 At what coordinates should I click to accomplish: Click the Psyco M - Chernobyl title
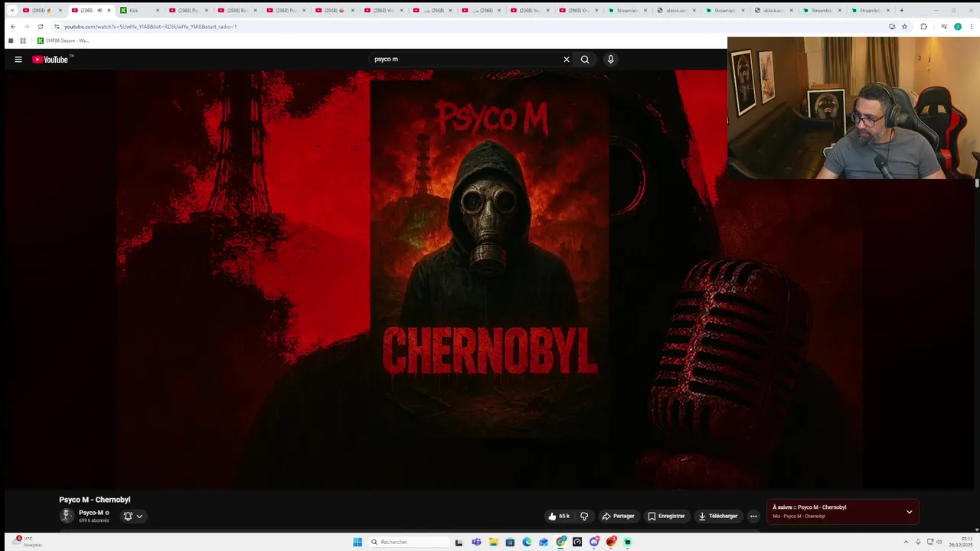pos(95,500)
